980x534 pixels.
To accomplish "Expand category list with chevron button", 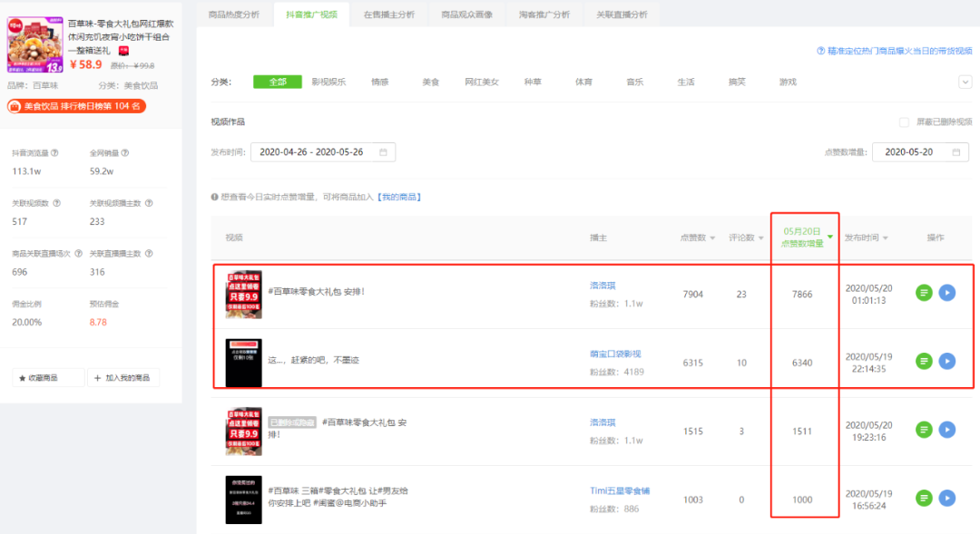I will point(965,82).
